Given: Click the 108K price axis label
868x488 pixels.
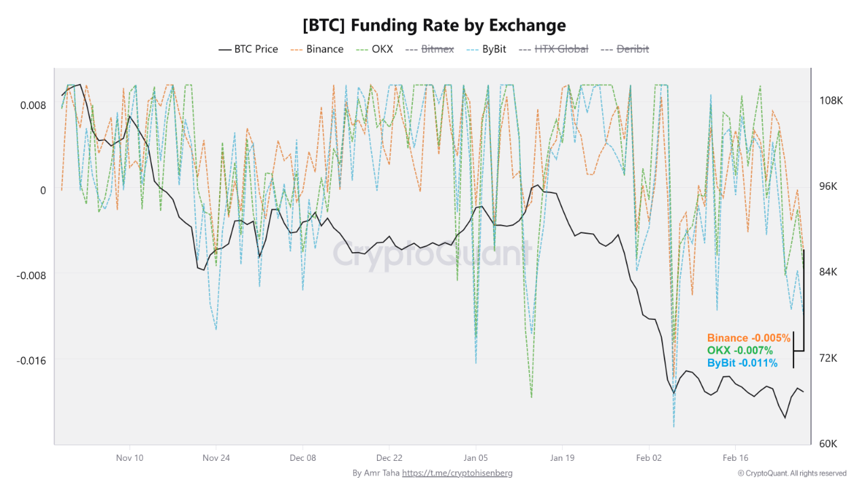Looking at the screenshot, I should coord(831,100).
